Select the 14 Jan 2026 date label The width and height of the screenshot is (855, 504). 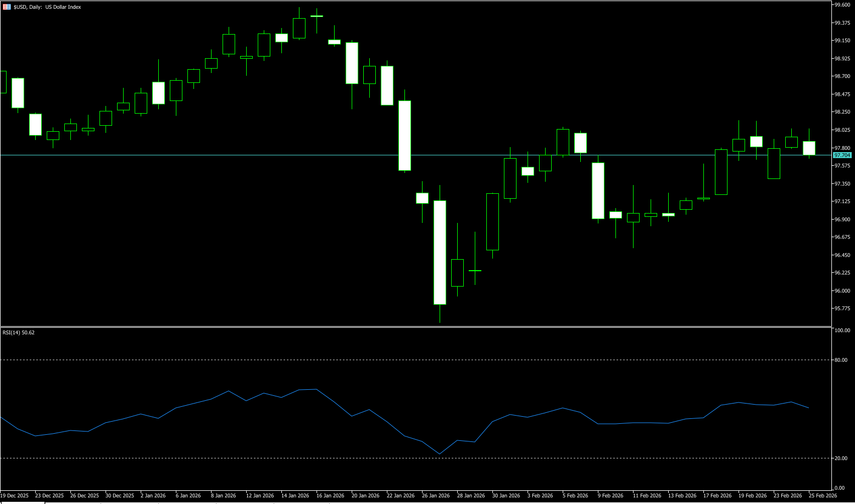pos(295,496)
